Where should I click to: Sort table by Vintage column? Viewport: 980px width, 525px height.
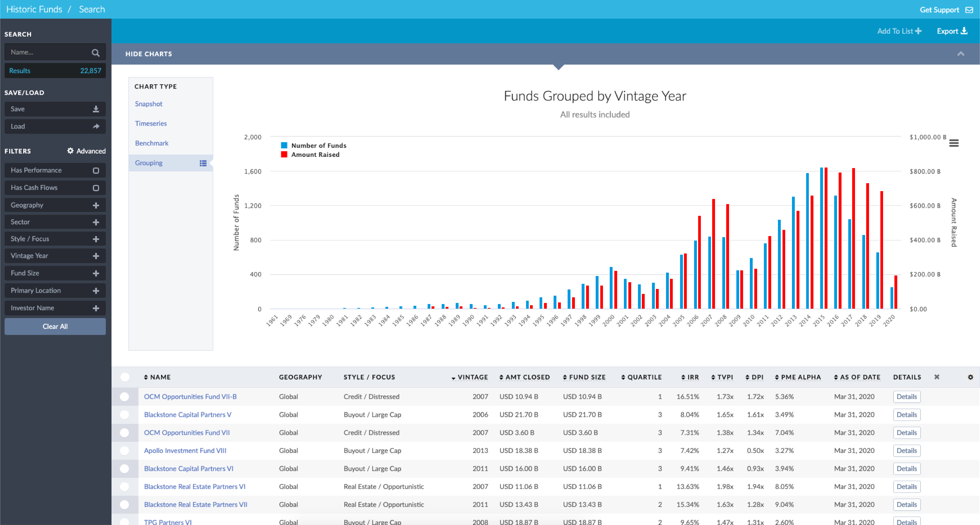coord(470,377)
